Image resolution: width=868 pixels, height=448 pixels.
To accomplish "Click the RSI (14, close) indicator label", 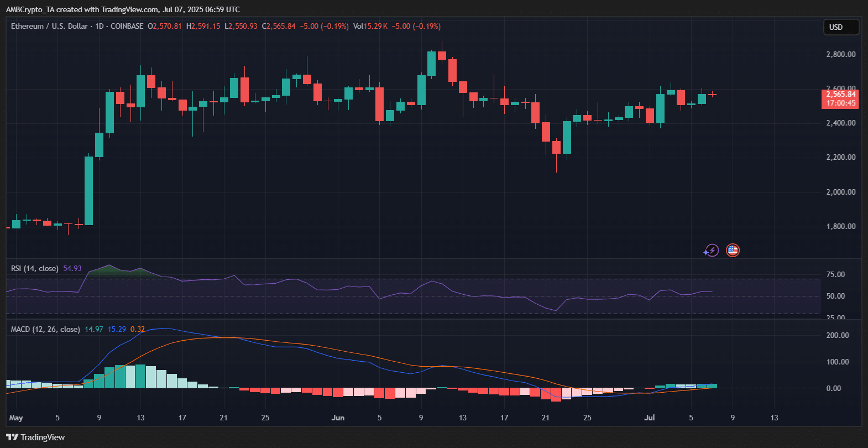I will tap(34, 268).
